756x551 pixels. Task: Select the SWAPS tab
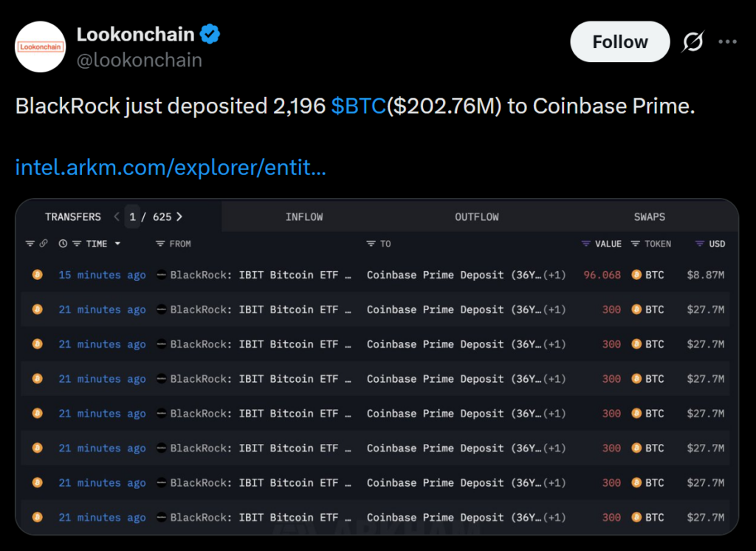649,216
